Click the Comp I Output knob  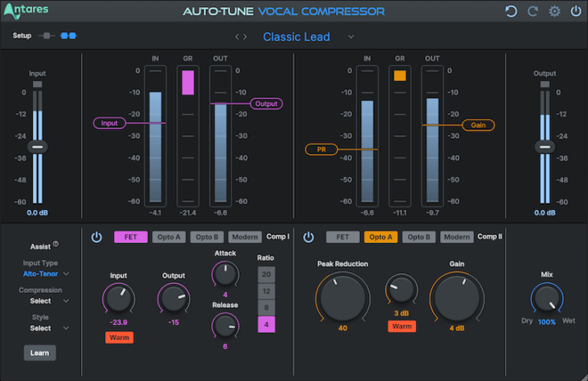[174, 299]
